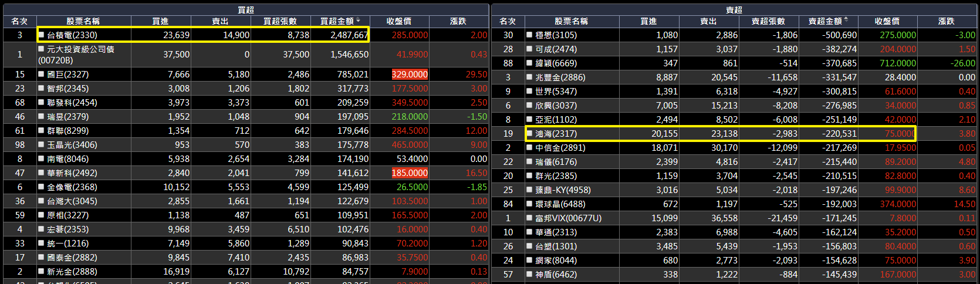Viewport: 980px width, 284px height.
Task: Select stock name 中信金(2891)
Action: [560, 148]
